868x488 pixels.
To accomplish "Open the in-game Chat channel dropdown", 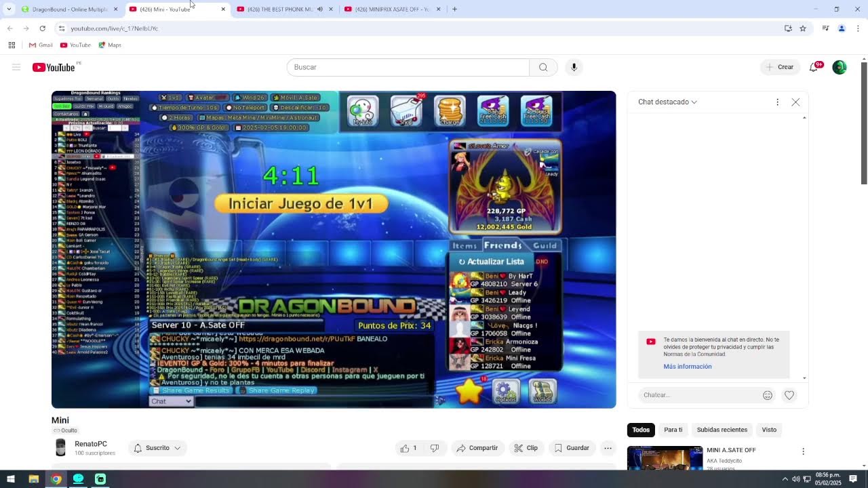I will coord(171,401).
